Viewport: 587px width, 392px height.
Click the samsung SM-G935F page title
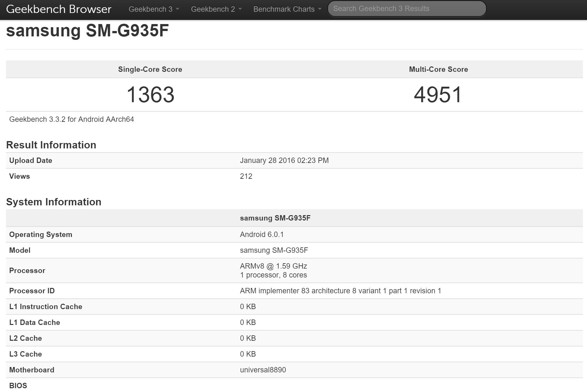[87, 31]
